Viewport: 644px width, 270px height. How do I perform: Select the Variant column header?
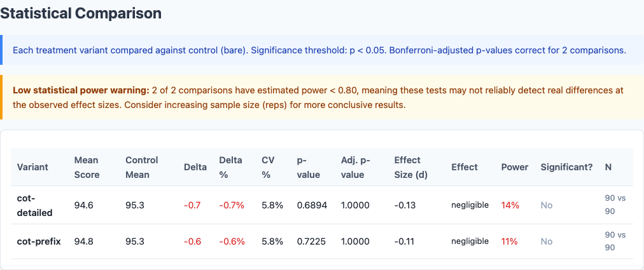(x=32, y=167)
